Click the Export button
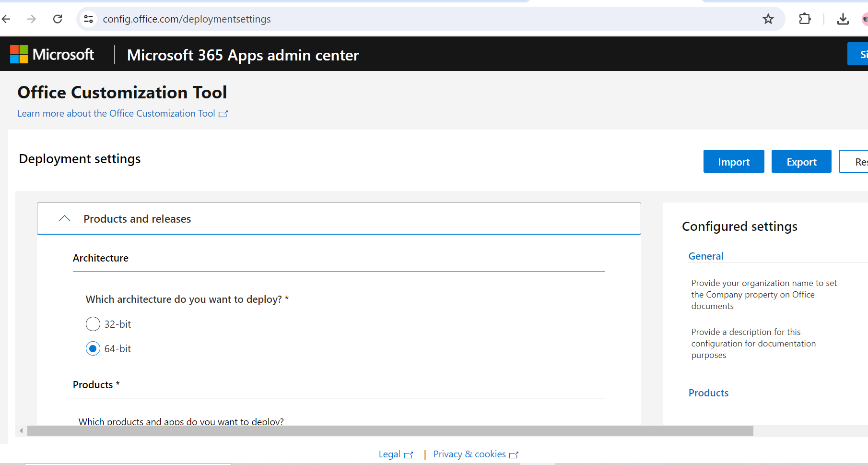 (801, 162)
